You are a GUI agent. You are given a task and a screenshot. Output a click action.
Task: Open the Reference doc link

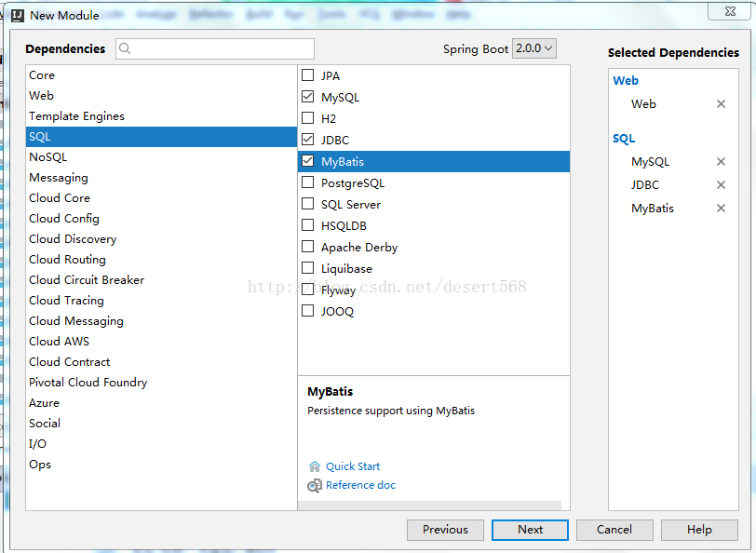click(x=360, y=486)
